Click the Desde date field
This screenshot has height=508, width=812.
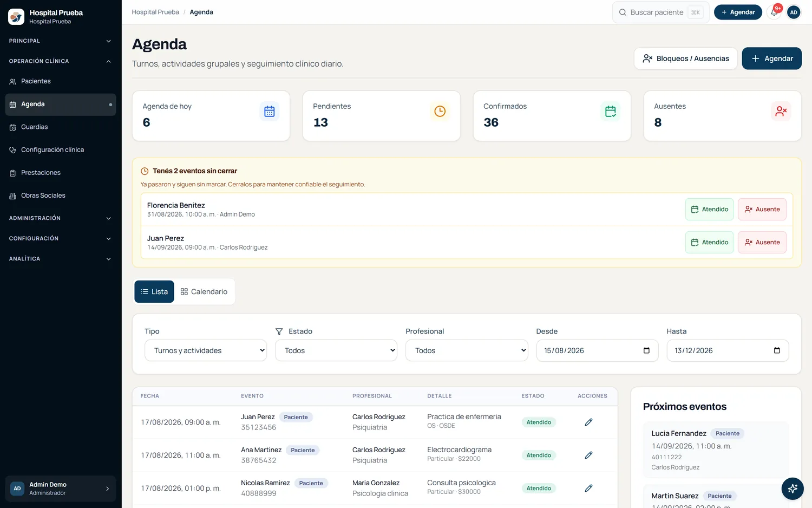pos(597,350)
